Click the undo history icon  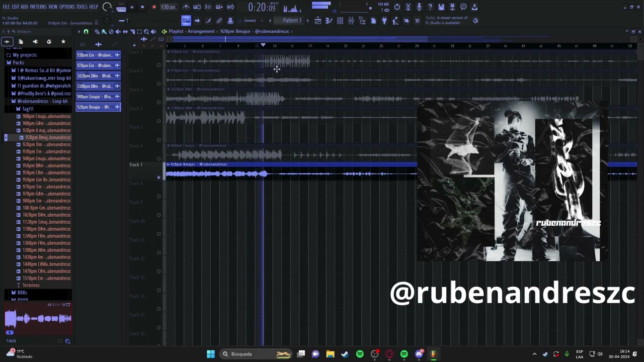(x=397, y=7)
